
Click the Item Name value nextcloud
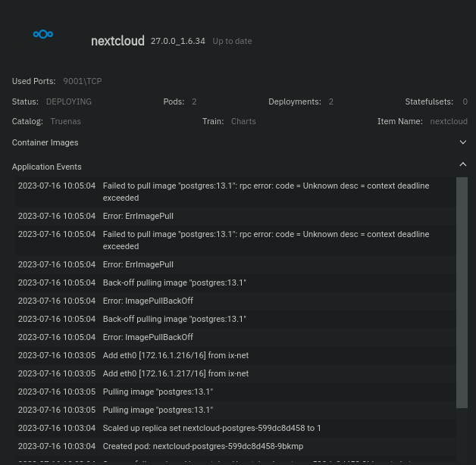(449, 121)
